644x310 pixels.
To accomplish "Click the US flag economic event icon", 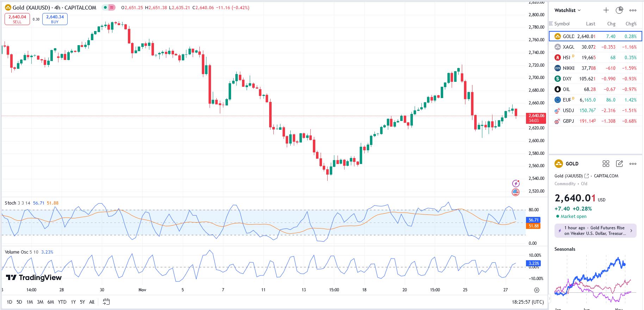I will pos(515,192).
